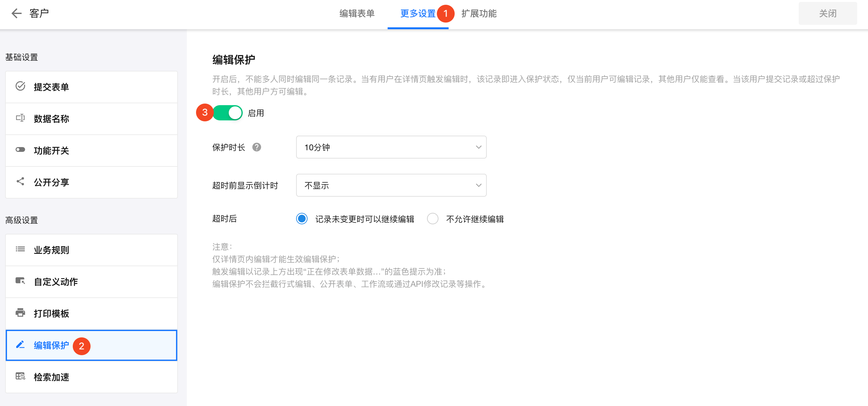The height and width of the screenshot is (406, 868).
Task: Click the 检索加速 table search icon
Action: [20, 376]
